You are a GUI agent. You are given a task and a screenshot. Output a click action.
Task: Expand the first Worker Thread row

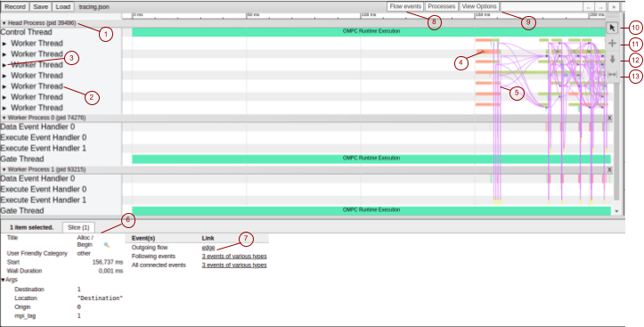click(x=4, y=44)
